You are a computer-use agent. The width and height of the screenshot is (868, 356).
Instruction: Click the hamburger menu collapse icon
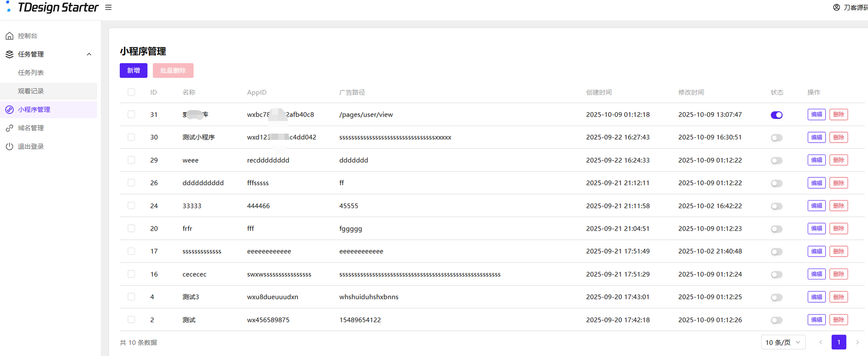108,8
